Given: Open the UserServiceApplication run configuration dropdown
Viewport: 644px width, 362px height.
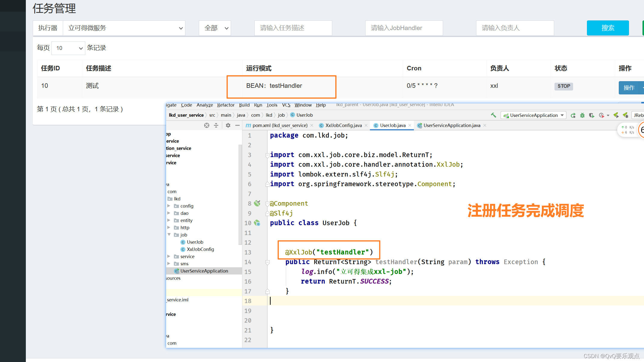Looking at the screenshot, I should (533, 115).
